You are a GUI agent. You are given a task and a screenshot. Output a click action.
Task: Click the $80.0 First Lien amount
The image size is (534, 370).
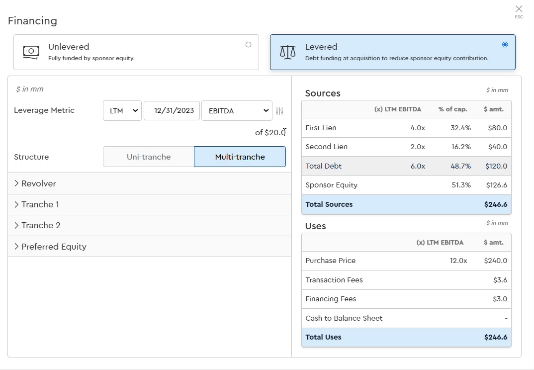[497, 128]
